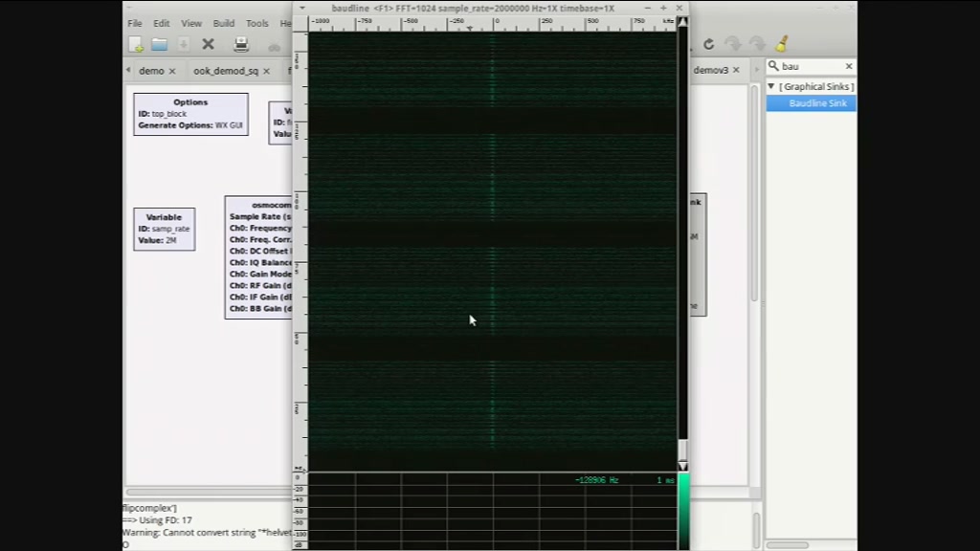Switch to the ook_demod_sq tab
The width and height of the screenshot is (980, 551).
(226, 71)
